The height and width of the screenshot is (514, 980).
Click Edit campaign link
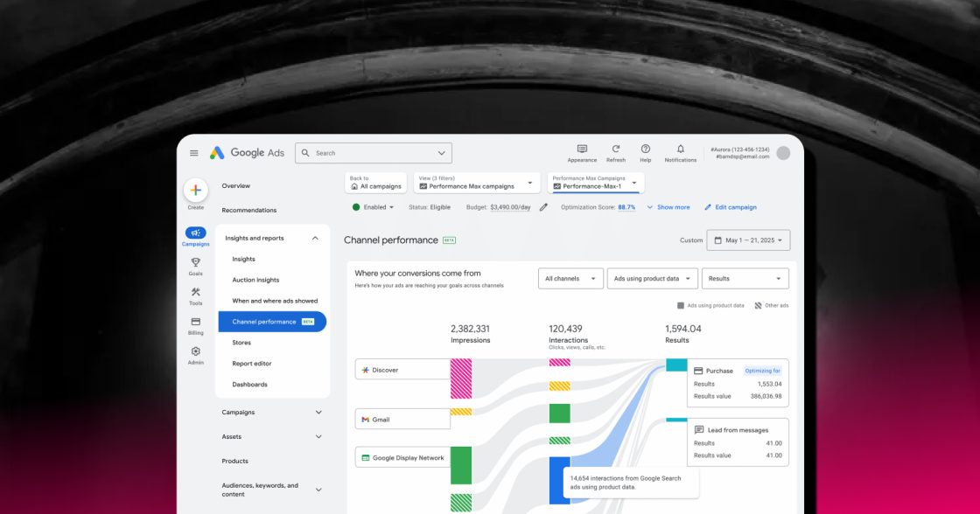(x=730, y=207)
